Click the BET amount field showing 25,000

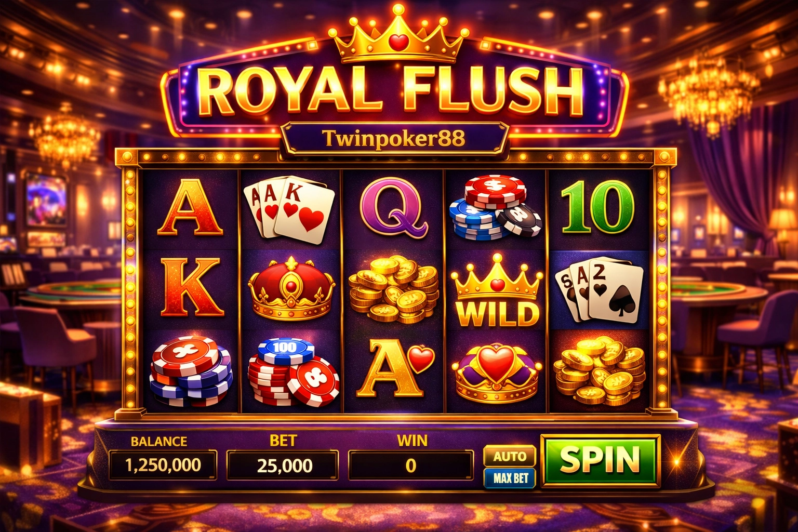coord(283,465)
